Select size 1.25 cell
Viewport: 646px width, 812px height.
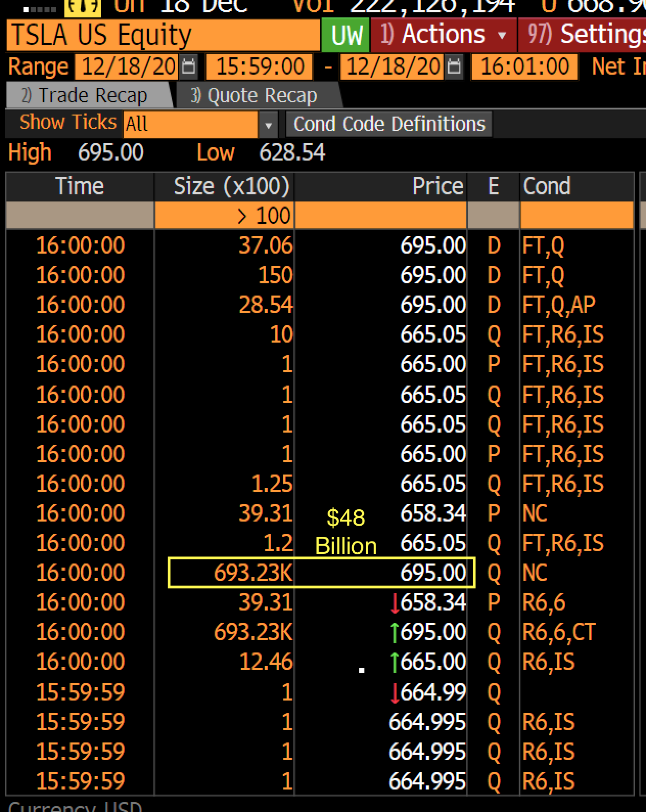[x=272, y=484]
